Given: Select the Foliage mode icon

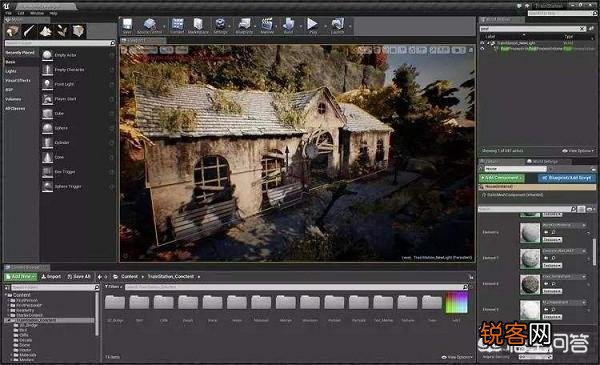Looking at the screenshot, I should 62,31.
